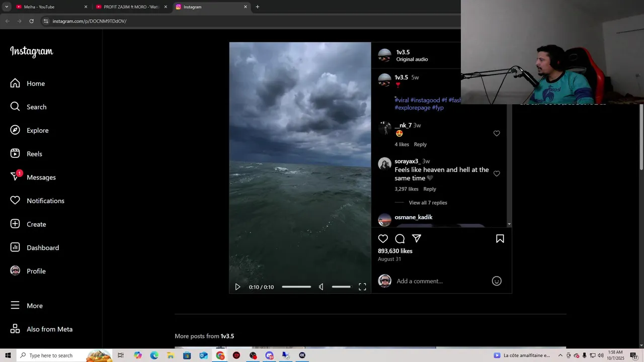Switch to the Melha - YouTube tab

pyautogui.click(x=50, y=7)
